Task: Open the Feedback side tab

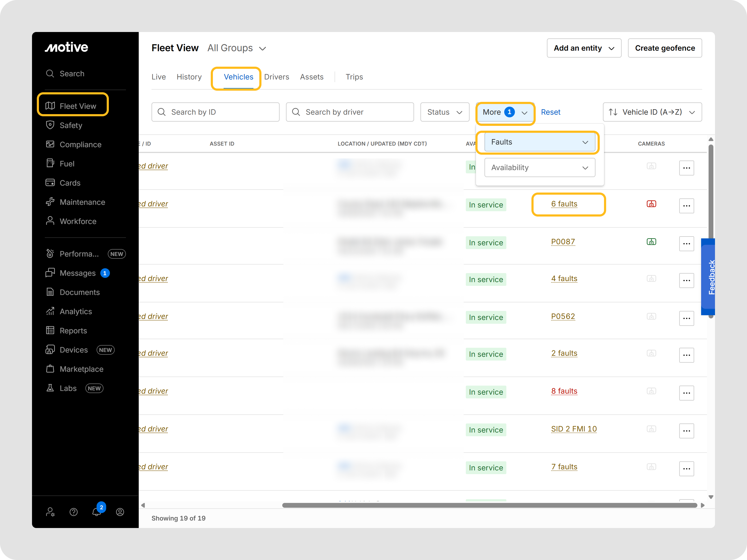Action: point(708,277)
